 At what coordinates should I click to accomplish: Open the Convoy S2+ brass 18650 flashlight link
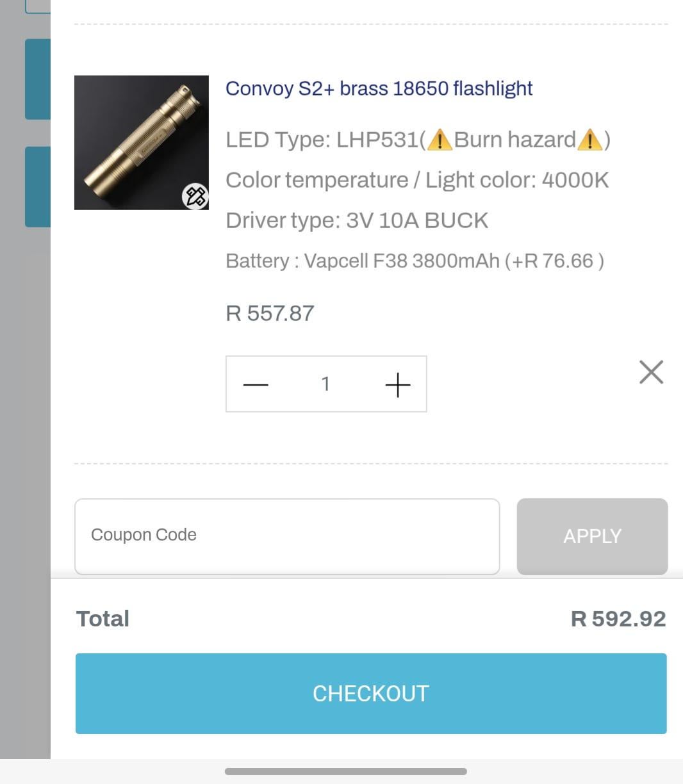[x=379, y=88]
